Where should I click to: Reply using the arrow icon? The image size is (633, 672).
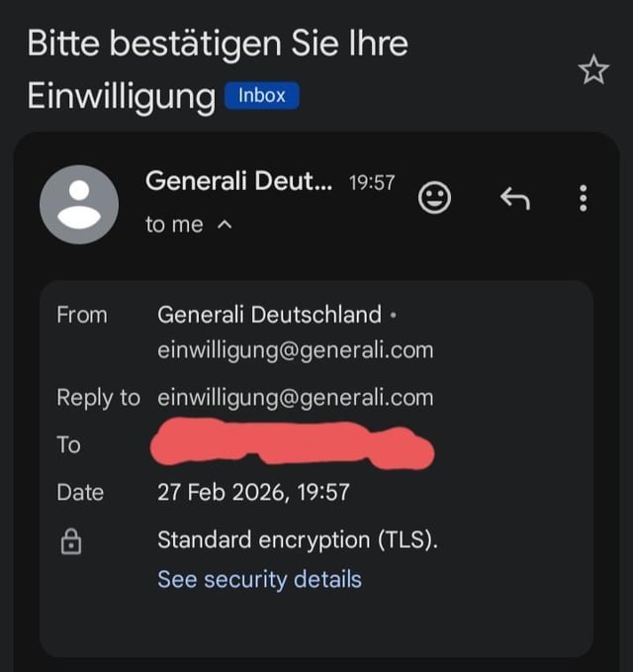(x=514, y=199)
